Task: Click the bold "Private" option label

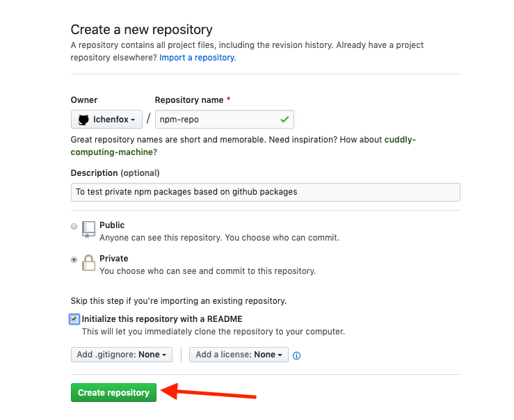Action: [x=114, y=259]
